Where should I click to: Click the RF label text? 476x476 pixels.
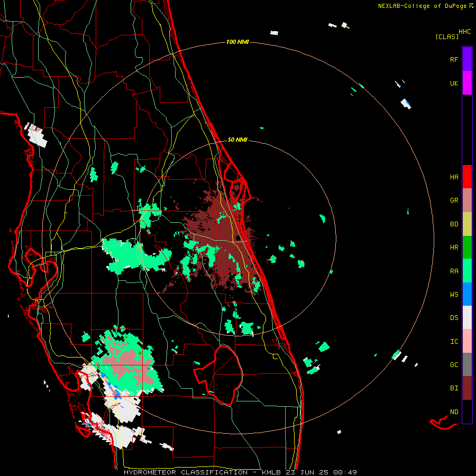(x=454, y=59)
